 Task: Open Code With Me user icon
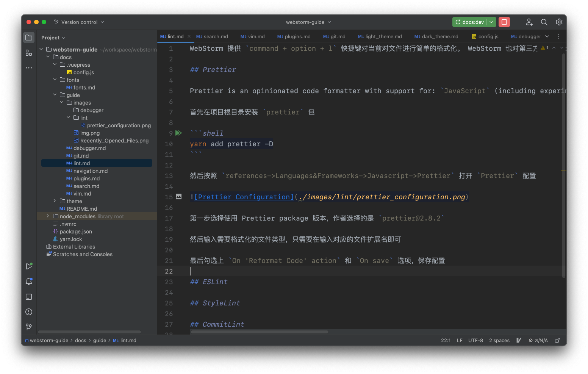(x=529, y=22)
